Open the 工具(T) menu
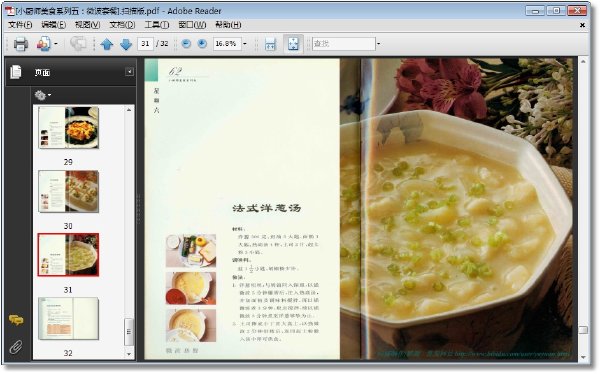Image resolution: width=600 pixels, height=374 pixels. pyautogui.click(x=157, y=25)
